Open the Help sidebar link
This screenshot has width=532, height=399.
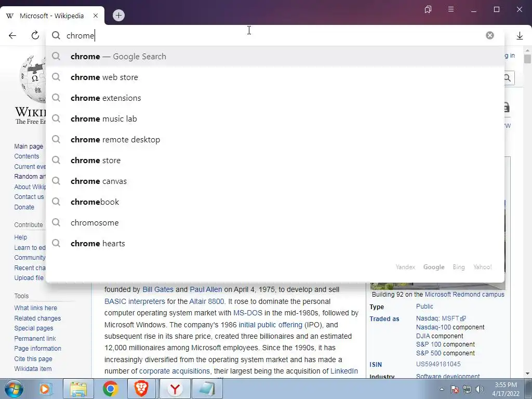[20, 237]
